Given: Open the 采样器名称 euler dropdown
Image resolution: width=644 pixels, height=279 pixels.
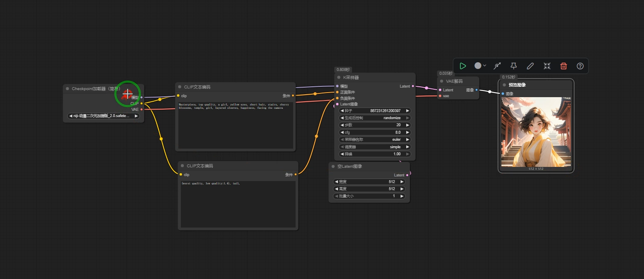Looking at the screenshot, I should pos(375,139).
